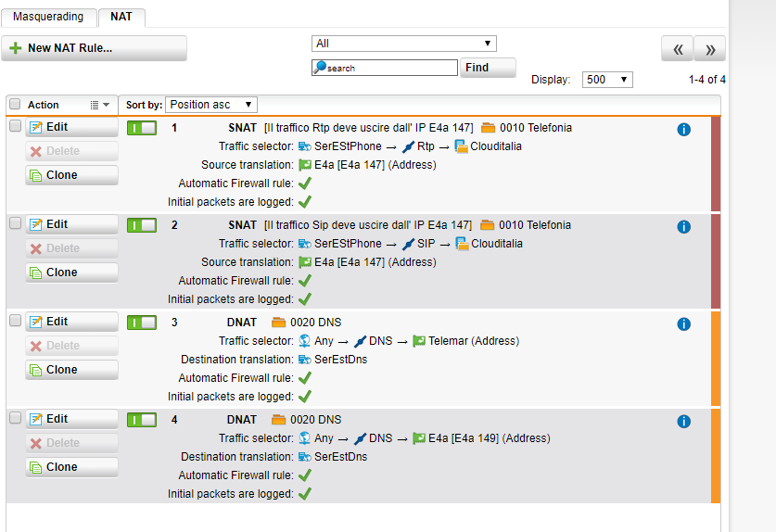This screenshot has height=532, width=776.
Task: Switch to the Masquerading tab
Action: point(48,17)
